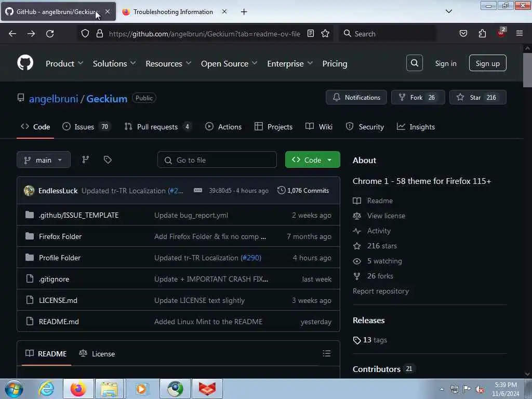532x399 pixels.
Task: Expand the Solutions menu
Action: click(x=114, y=63)
